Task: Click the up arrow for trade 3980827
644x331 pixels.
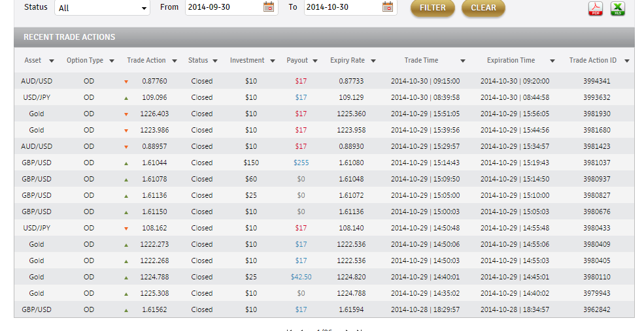Action: pos(126,196)
